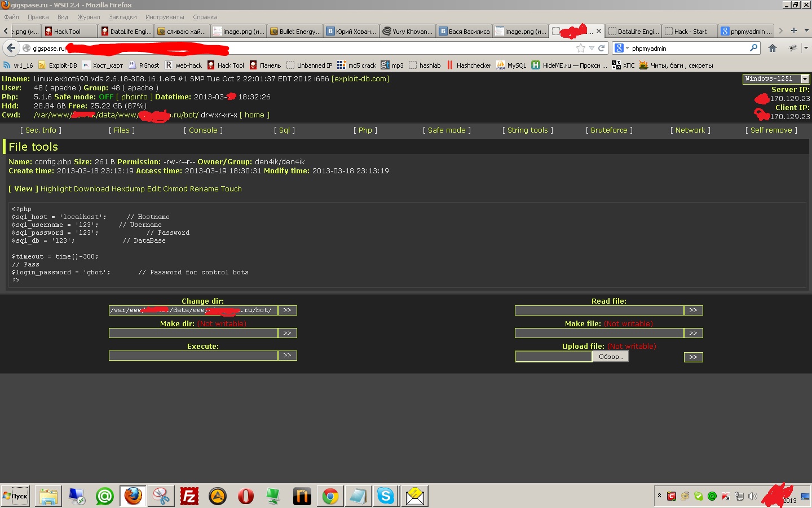The height and width of the screenshot is (508, 812).
Task: Open the Exploit-DB bookmark
Action: pyautogui.click(x=58, y=65)
